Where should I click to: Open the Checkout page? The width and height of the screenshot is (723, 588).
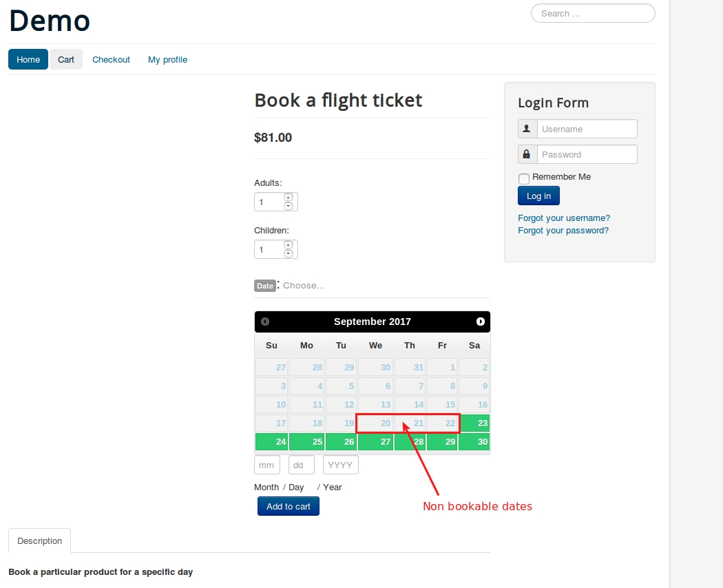(x=111, y=59)
